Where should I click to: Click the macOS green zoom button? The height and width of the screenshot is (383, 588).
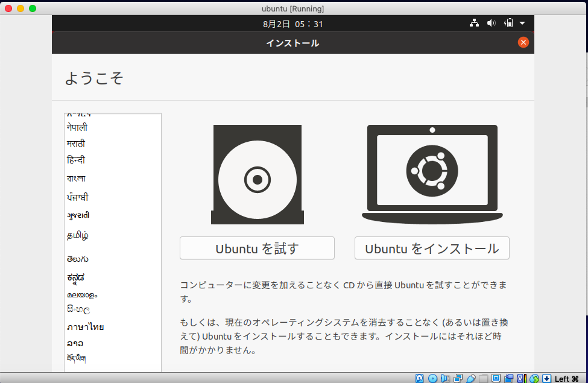click(33, 8)
